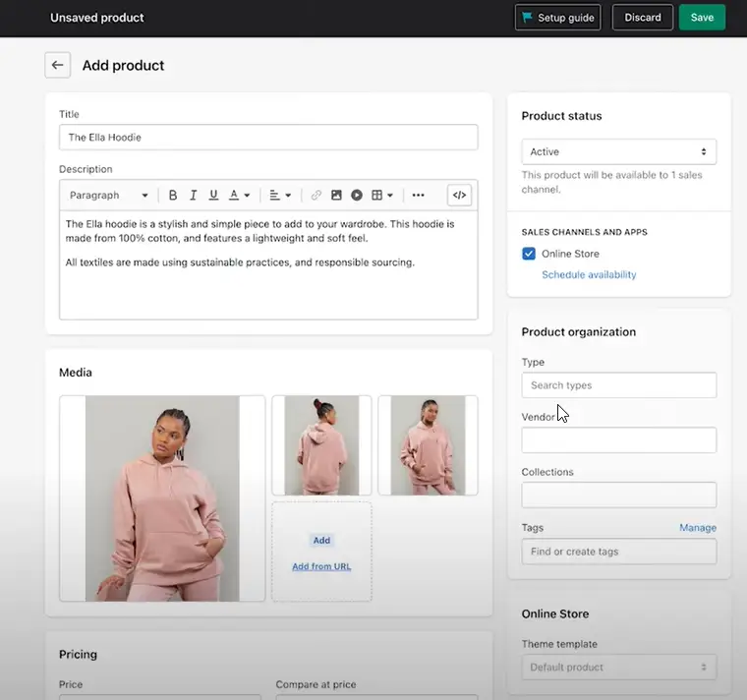The width and height of the screenshot is (747, 700).
Task: Open Paragraph style dropdown
Action: point(109,196)
